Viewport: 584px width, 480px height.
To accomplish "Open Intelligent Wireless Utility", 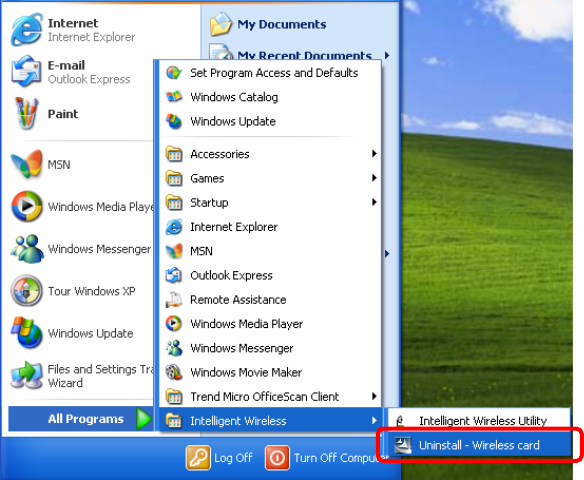I will (x=479, y=421).
